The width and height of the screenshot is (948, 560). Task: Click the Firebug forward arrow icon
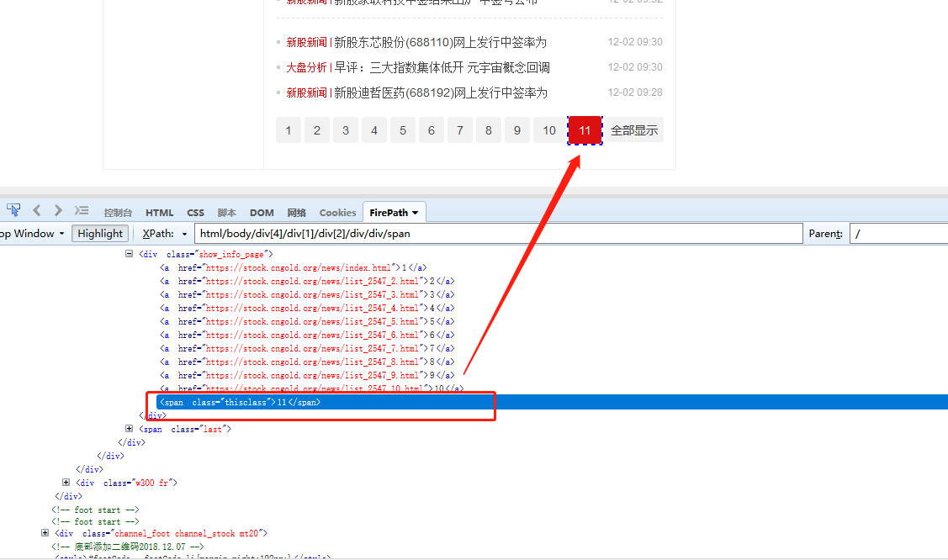point(58,210)
